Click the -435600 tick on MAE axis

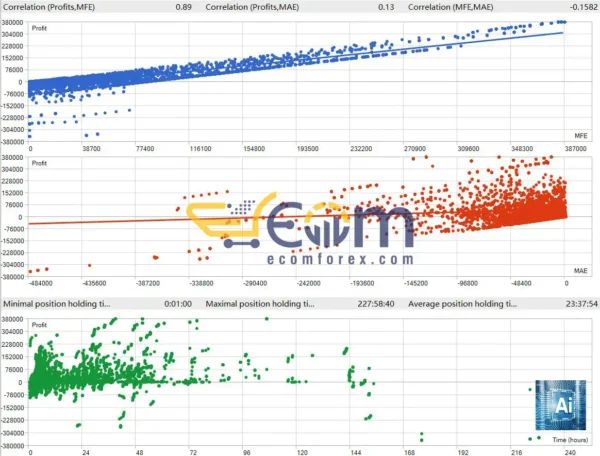tap(94, 283)
